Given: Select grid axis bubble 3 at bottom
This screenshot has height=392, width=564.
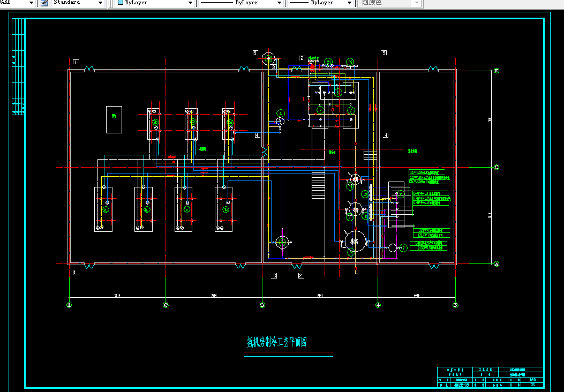Looking at the screenshot, I should click(262, 305).
